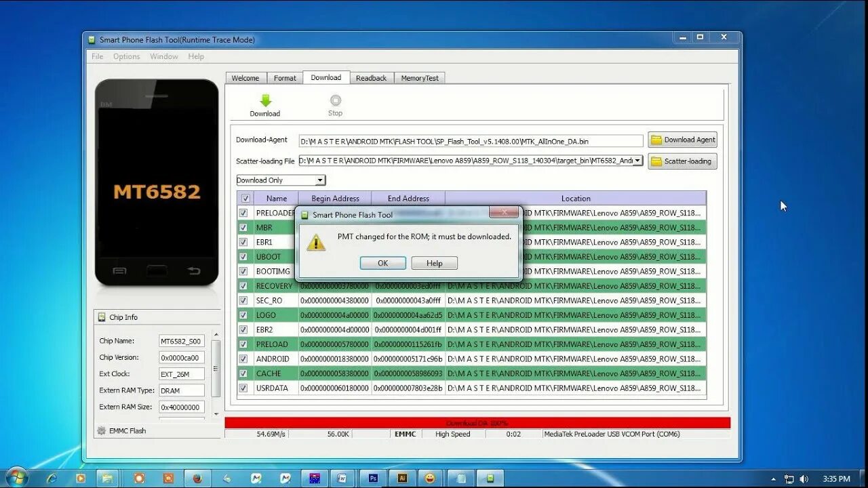Open the Windows Start menu
Viewport: 868px width, 488px height.
[16, 477]
